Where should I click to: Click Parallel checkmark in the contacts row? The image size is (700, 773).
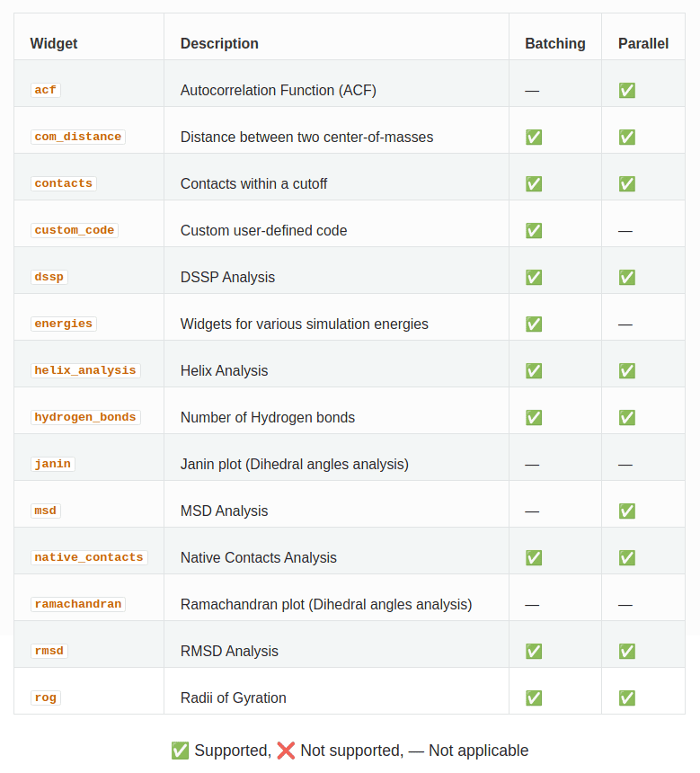click(x=627, y=184)
